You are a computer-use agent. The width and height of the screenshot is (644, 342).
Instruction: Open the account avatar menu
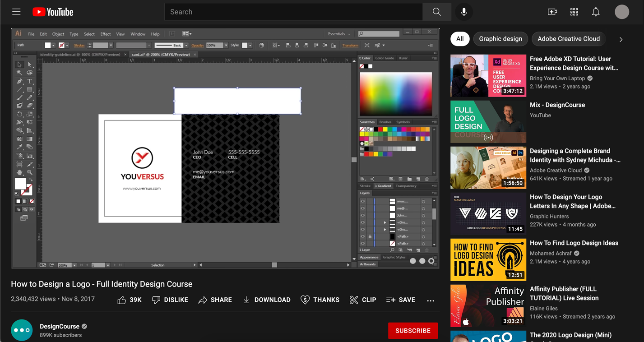point(622,12)
